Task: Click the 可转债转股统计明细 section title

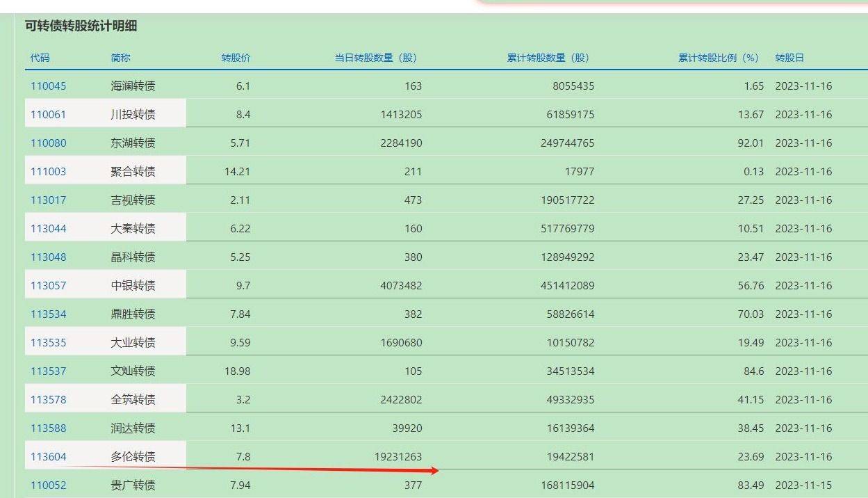Action: pos(81,26)
